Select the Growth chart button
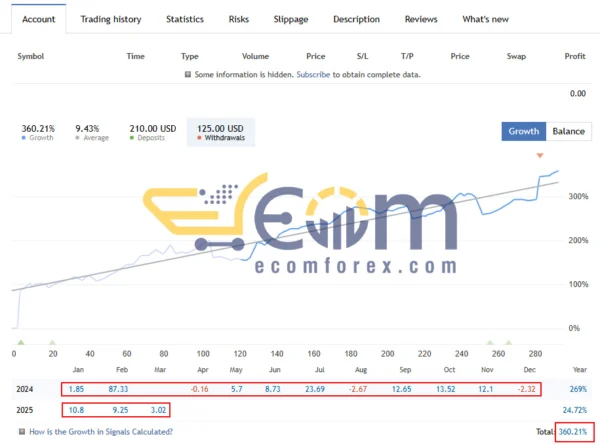Image resolution: width=600 pixels, height=445 pixels. tap(524, 131)
